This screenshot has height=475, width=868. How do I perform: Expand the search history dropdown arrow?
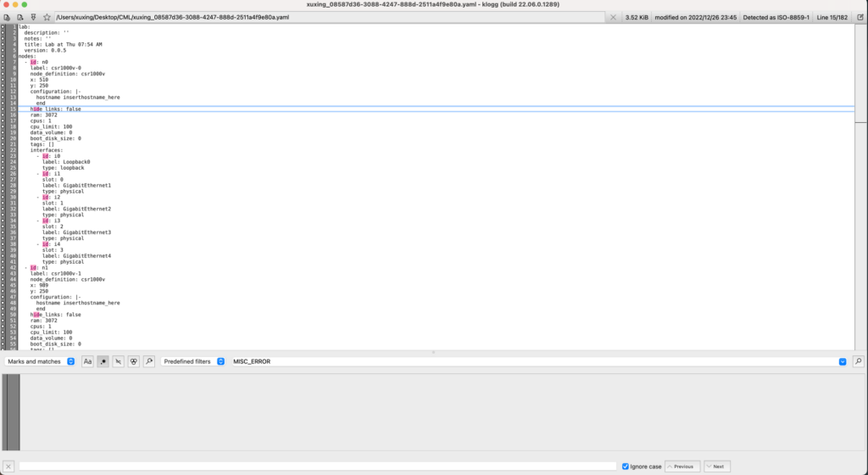tap(842, 361)
